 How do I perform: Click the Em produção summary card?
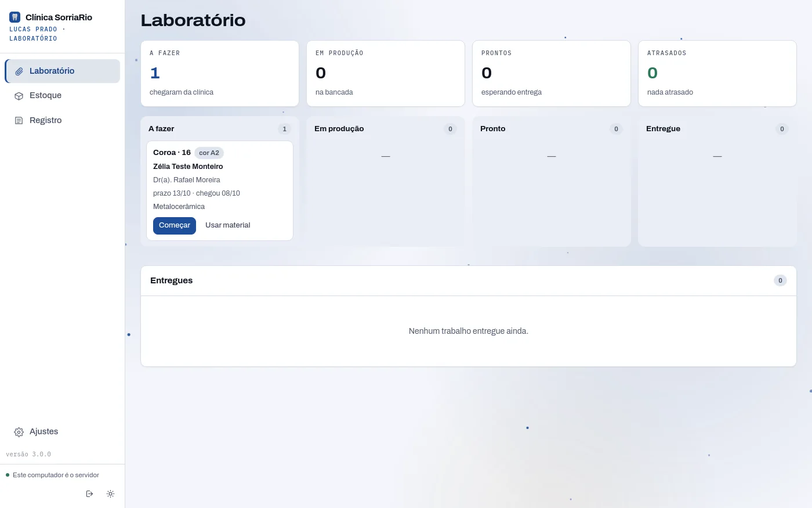tap(386, 73)
